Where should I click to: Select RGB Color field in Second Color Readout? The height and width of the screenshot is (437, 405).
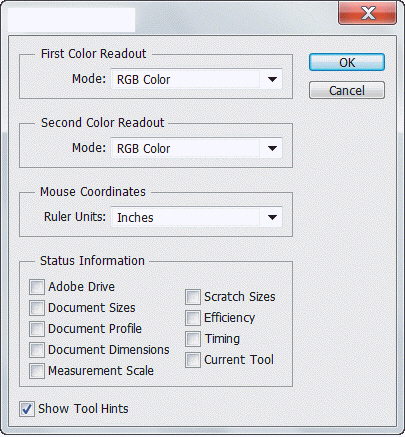(x=197, y=148)
